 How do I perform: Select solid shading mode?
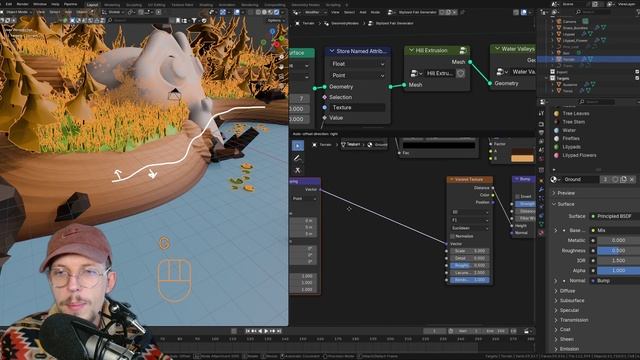point(264,12)
